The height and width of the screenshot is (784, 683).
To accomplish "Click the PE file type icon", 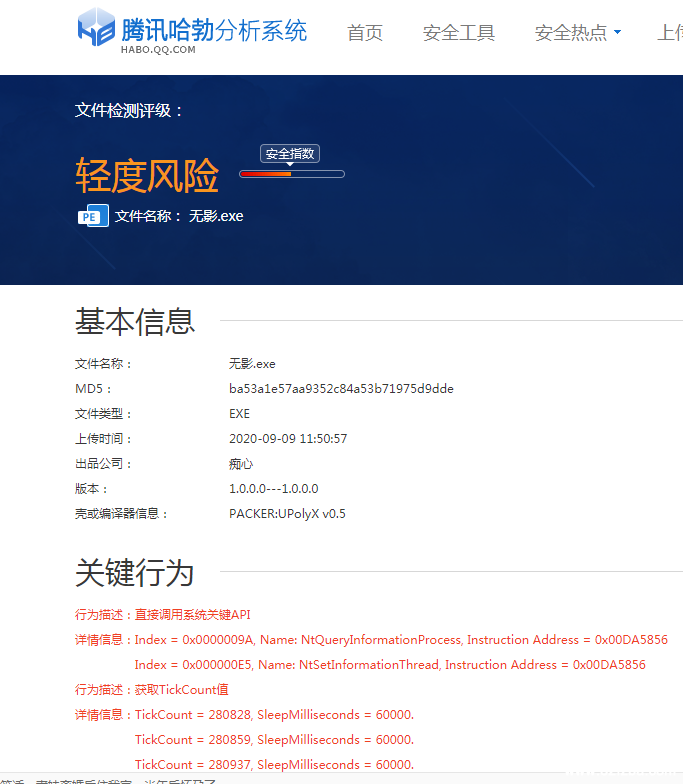I will click(x=93, y=216).
